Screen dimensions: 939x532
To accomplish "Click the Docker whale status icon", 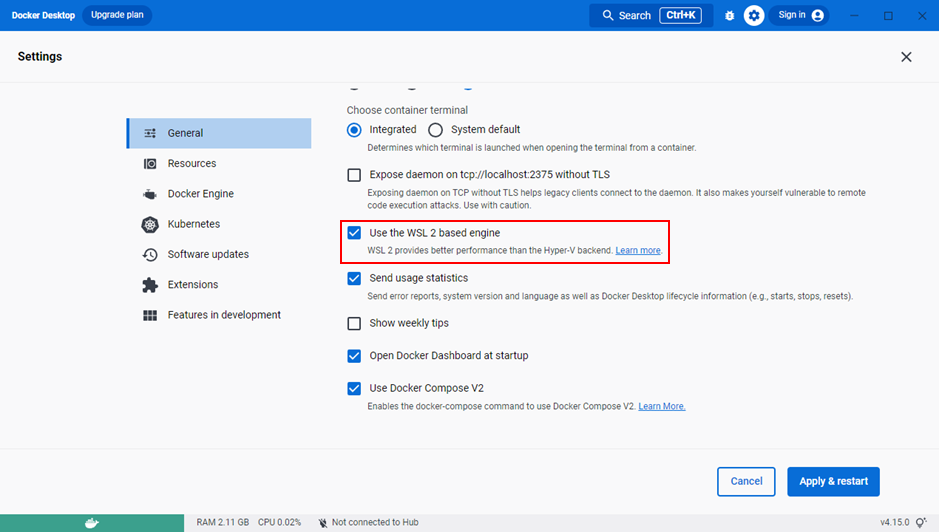I will tap(92, 523).
